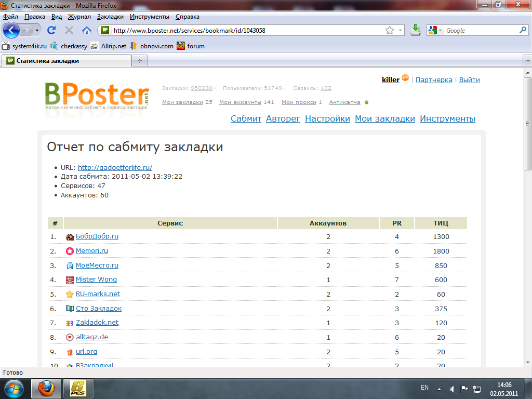The image size is (532, 399).
Task: Open the Инструменты page link
Action: click(x=447, y=119)
